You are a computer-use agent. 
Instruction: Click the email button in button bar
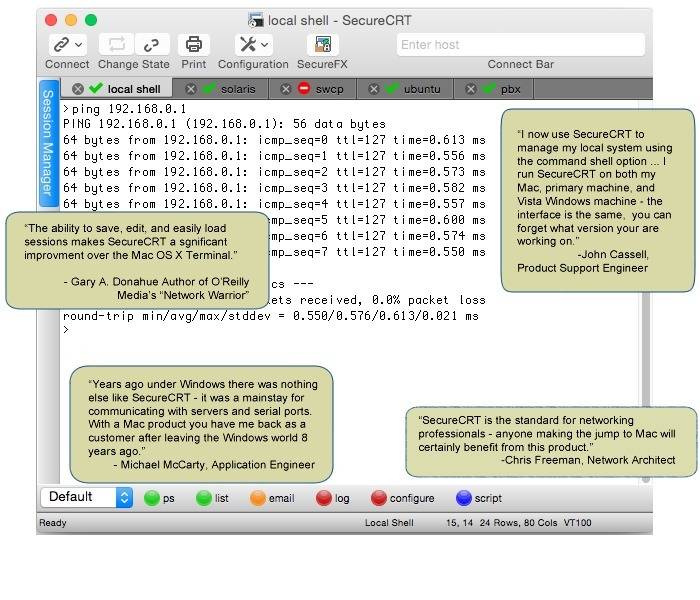pyautogui.click(x=272, y=498)
